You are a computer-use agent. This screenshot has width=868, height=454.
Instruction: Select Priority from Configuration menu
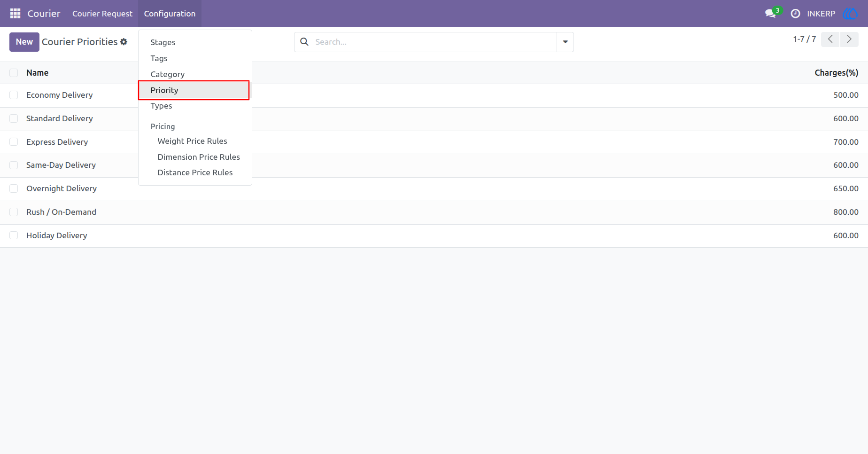pyautogui.click(x=194, y=90)
